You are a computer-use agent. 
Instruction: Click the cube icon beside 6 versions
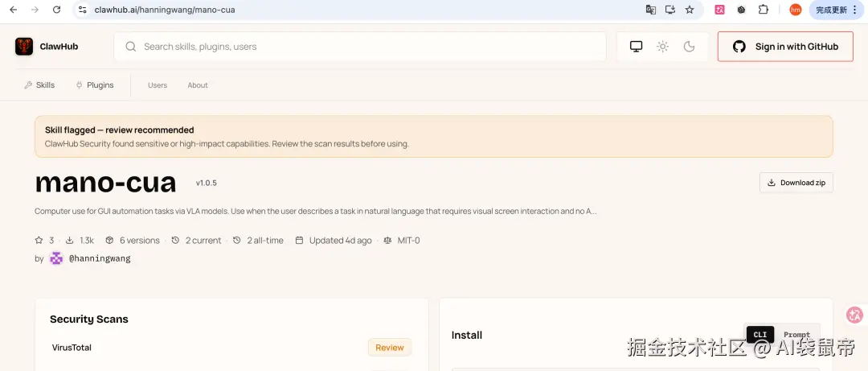109,240
